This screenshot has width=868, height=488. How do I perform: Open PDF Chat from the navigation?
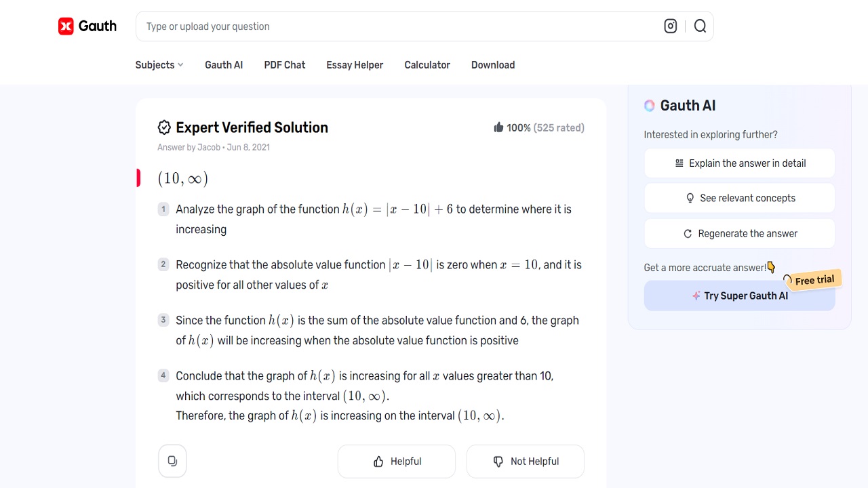(x=285, y=65)
